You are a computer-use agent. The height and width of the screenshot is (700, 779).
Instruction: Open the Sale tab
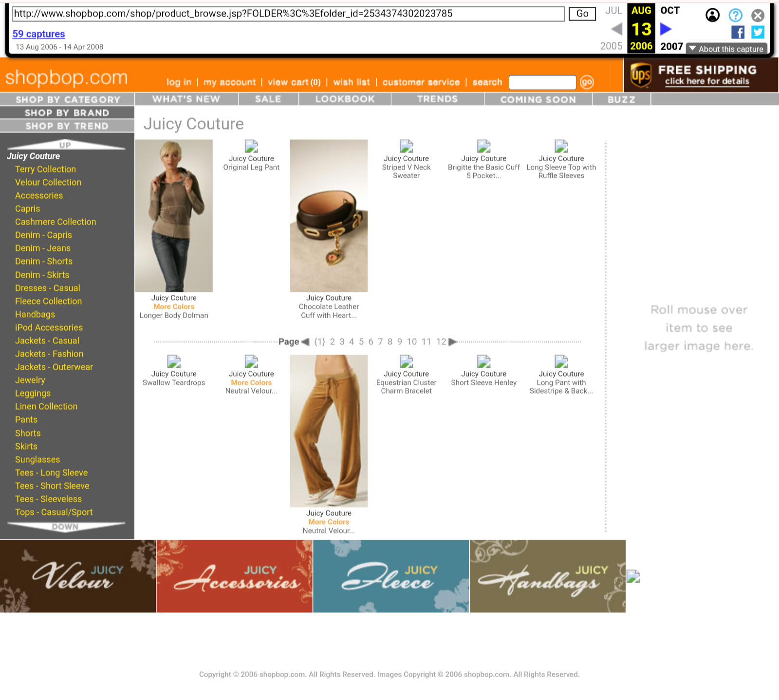268,99
